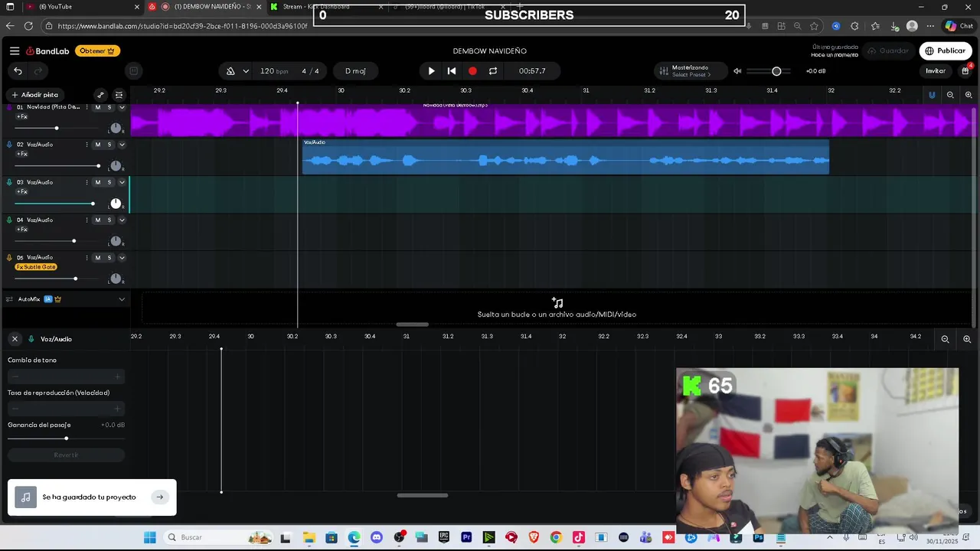Mute the master volume speaker icon
980x551 pixels.
(x=737, y=71)
